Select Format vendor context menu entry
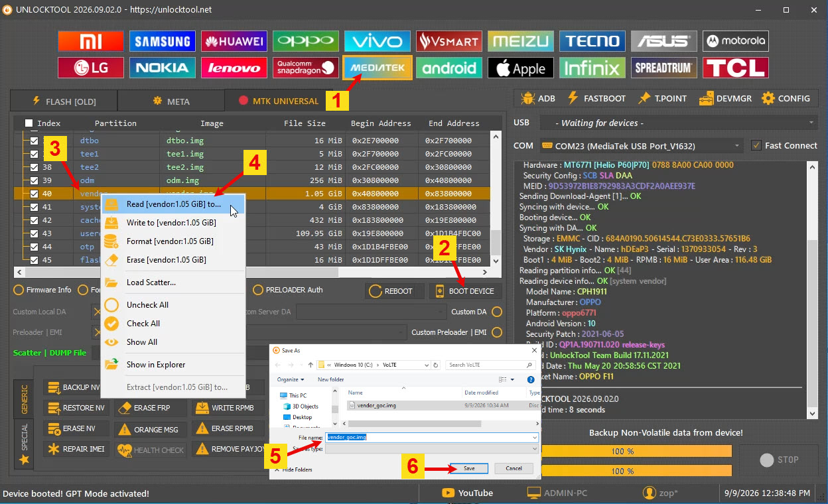The height and width of the screenshot is (504, 828). point(172,241)
